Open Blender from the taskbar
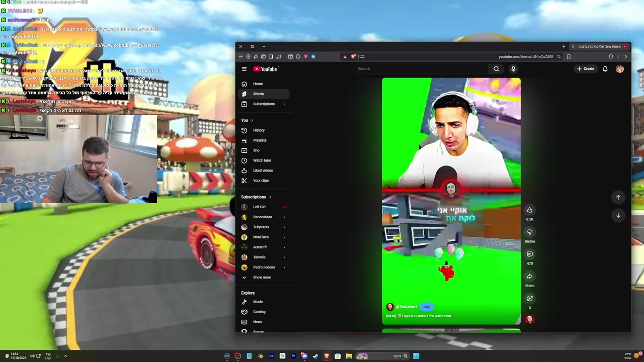Viewport: 644px width, 362px height. [x=260, y=356]
